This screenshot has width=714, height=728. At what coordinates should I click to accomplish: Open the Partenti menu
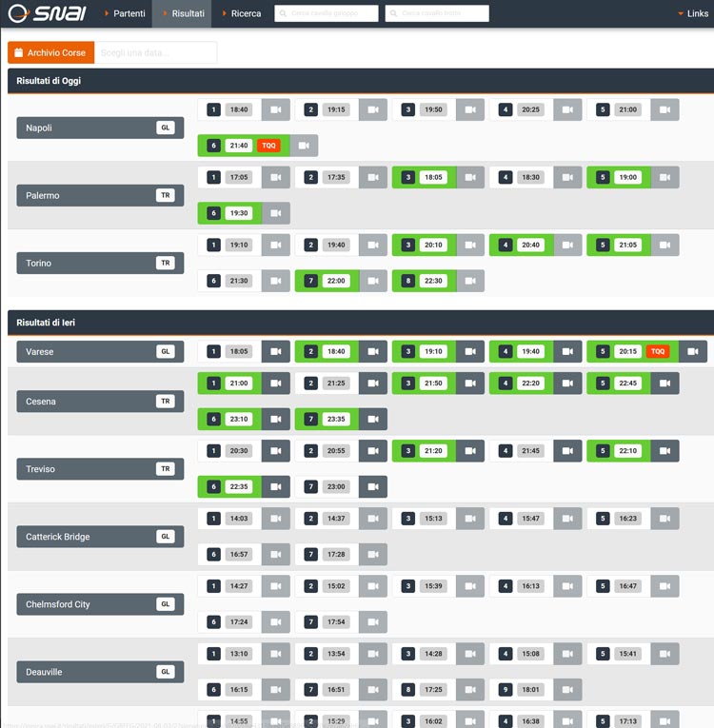125,13
